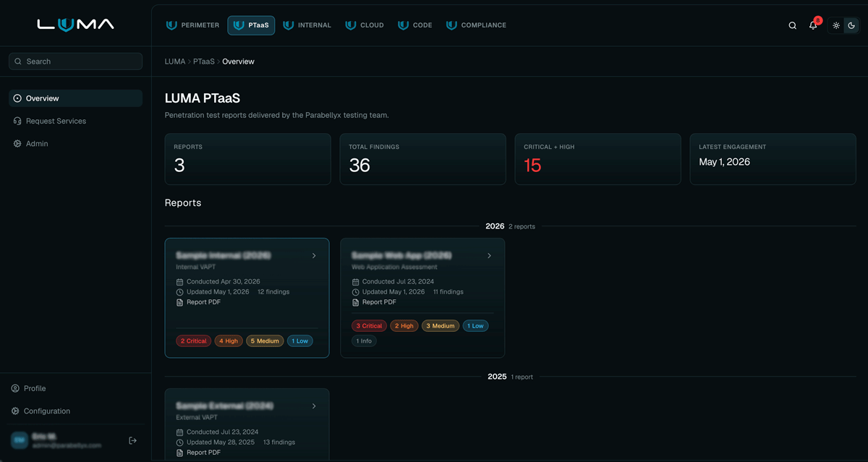
Task: Click the 2 High badge
Action: tap(404, 325)
